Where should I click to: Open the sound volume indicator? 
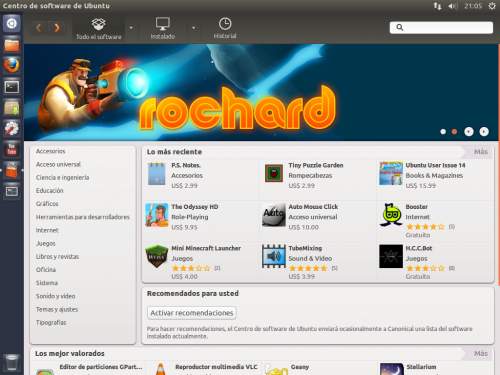[452, 6]
